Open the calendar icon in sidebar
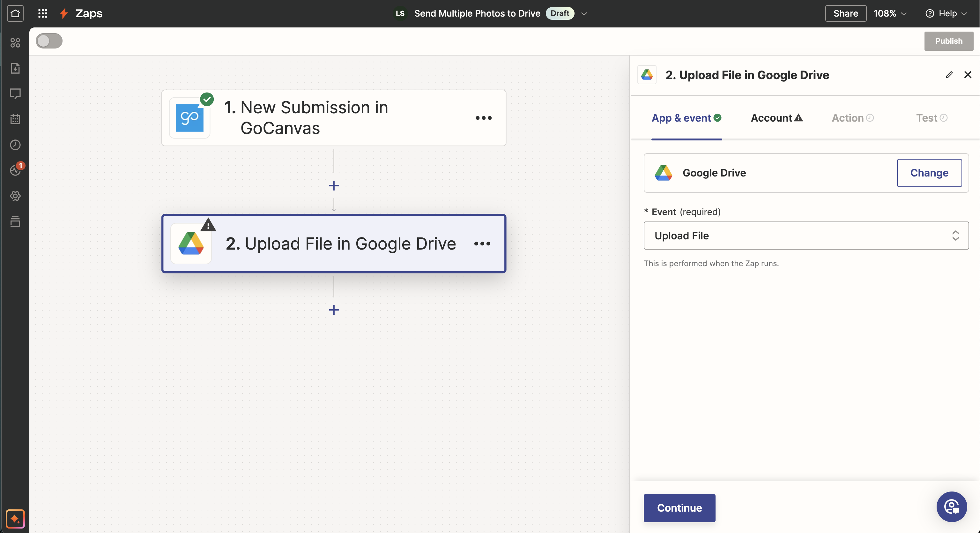This screenshot has width=980, height=533. [15, 119]
